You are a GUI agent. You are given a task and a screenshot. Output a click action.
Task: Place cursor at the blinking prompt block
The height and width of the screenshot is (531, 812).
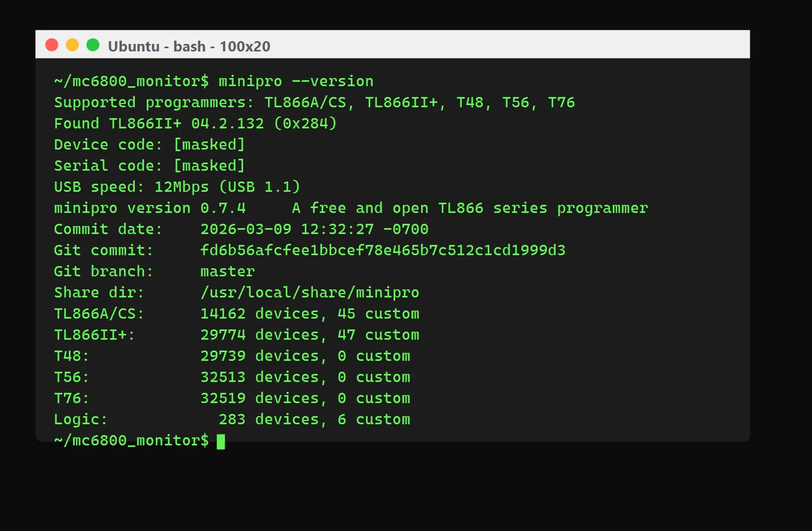[221, 442]
